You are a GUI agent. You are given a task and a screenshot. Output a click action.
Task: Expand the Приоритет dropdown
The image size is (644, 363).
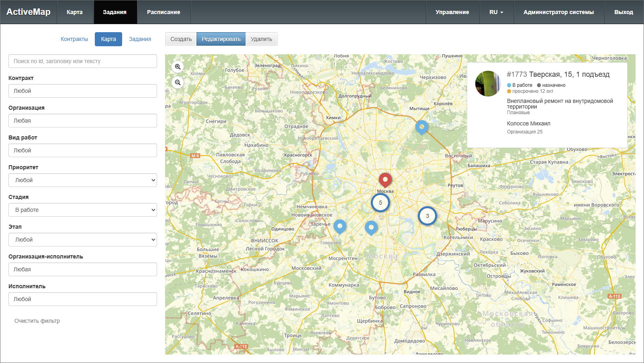click(x=83, y=180)
